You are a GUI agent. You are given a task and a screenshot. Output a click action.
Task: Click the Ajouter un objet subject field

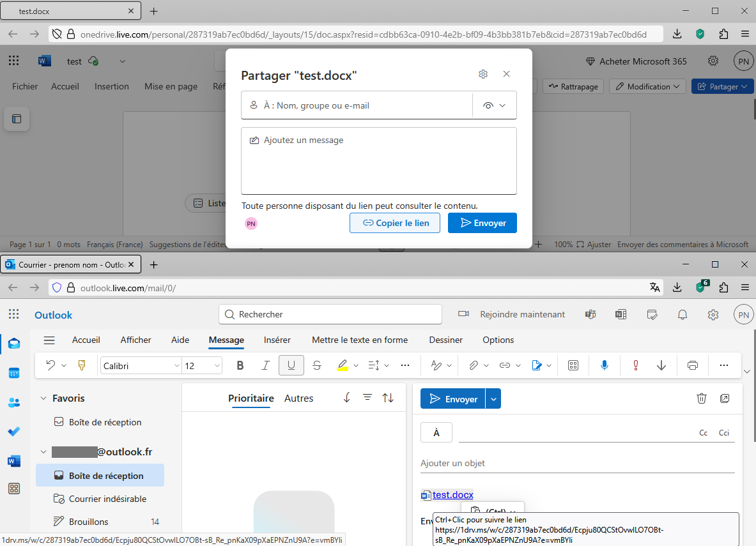click(x=575, y=463)
